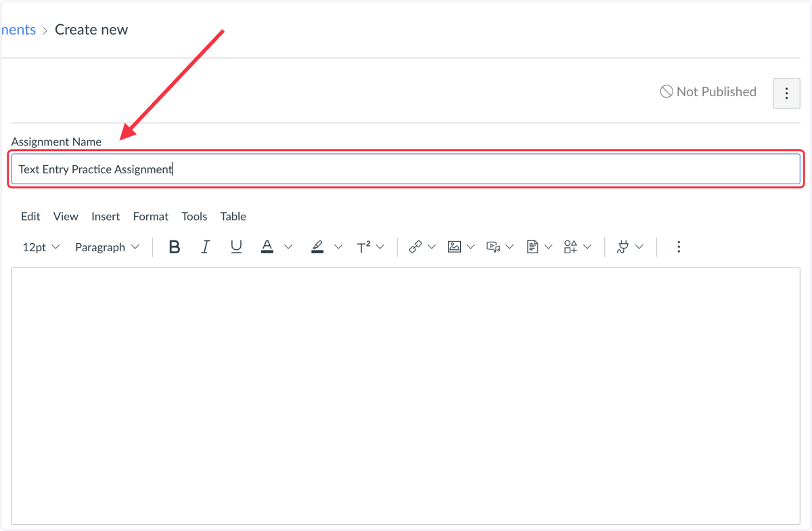This screenshot has width=812, height=531.
Task: Click the Not Published status icon
Action: pos(667,91)
